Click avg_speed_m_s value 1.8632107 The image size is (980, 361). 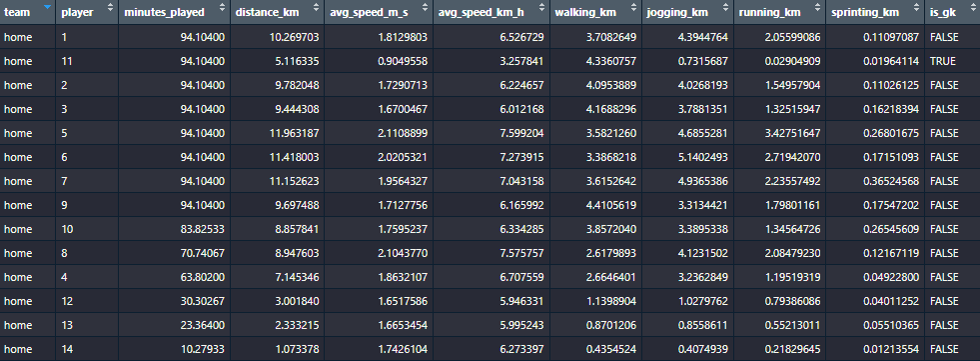(403, 277)
